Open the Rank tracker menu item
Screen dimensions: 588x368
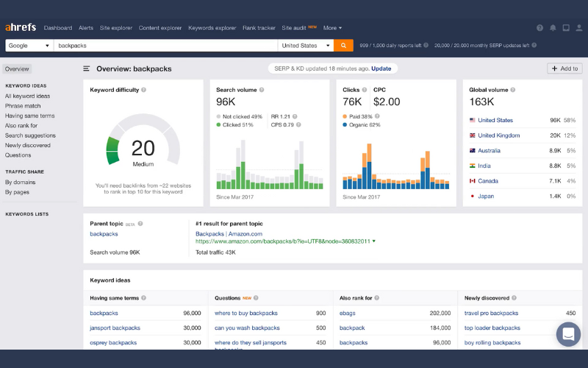coord(259,28)
